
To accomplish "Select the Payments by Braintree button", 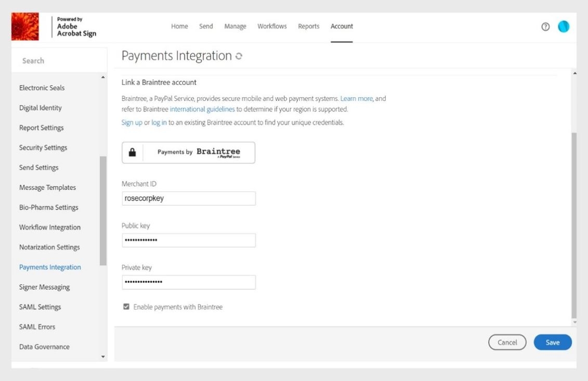I will 188,152.
